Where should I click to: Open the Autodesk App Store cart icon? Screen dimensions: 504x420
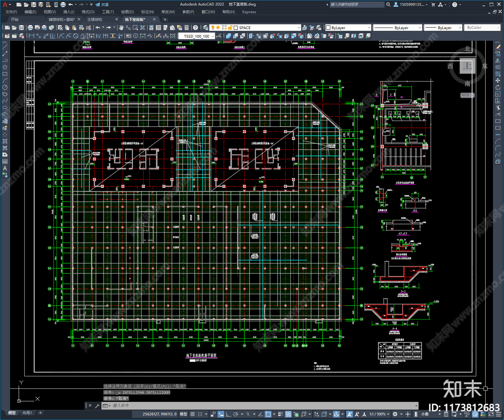(x=433, y=4)
